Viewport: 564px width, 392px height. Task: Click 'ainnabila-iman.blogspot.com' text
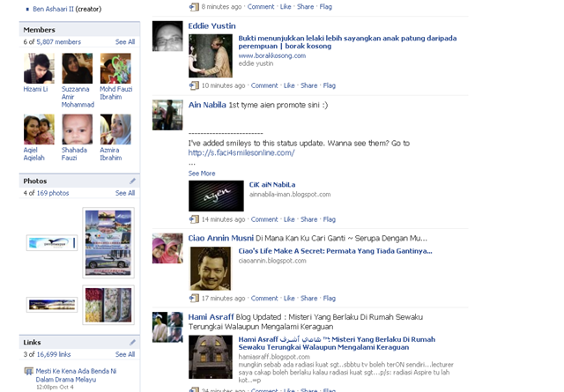pos(290,194)
